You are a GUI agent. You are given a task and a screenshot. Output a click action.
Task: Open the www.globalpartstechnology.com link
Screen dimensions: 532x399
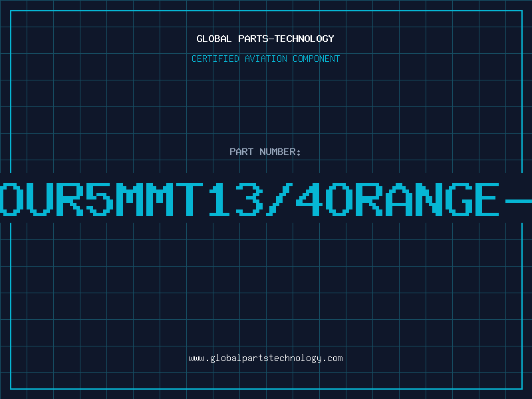click(265, 358)
